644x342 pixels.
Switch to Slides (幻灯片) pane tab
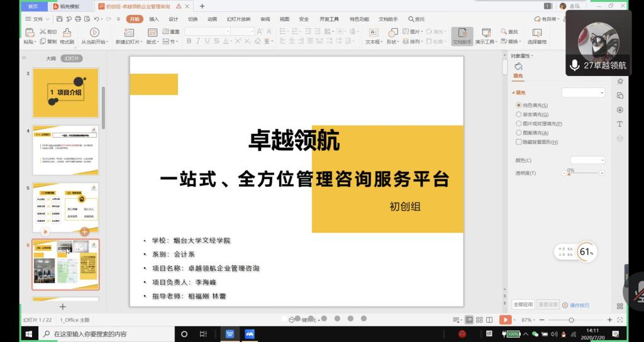pos(72,58)
